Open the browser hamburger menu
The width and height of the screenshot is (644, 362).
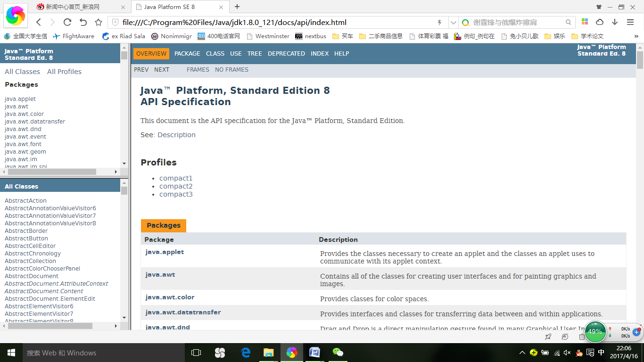tap(630, 22)
